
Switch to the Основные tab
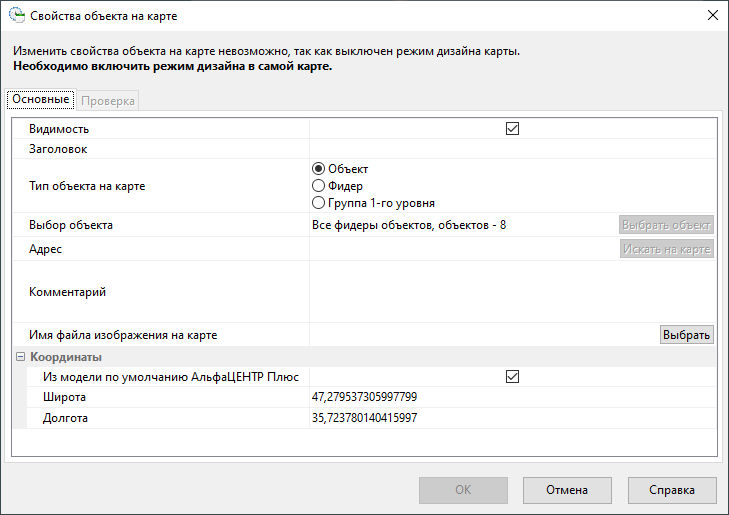coord(41,100)
